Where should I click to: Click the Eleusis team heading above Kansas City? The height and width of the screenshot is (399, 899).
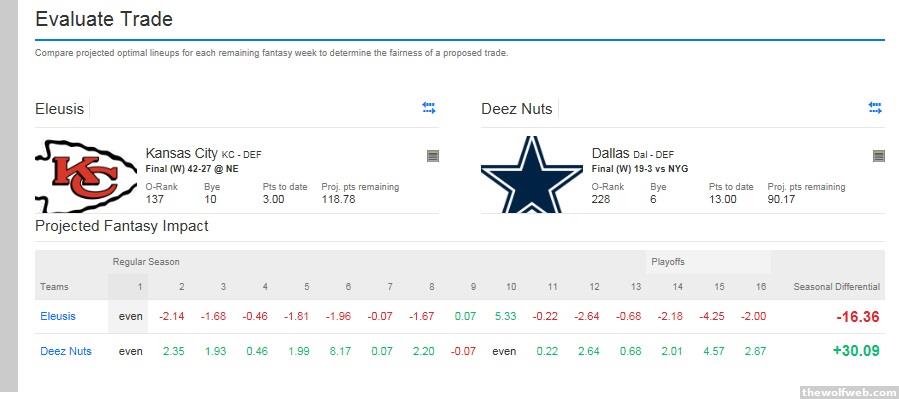[60, 109]
